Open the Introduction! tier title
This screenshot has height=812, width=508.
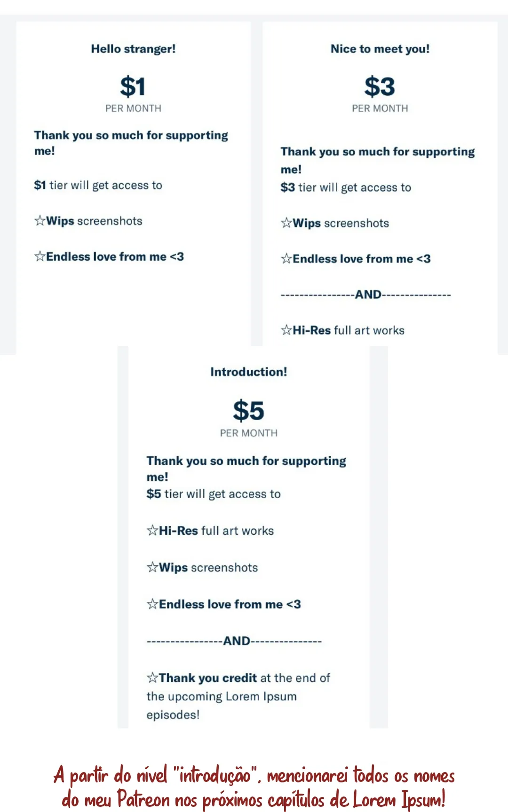coord(248,372)
